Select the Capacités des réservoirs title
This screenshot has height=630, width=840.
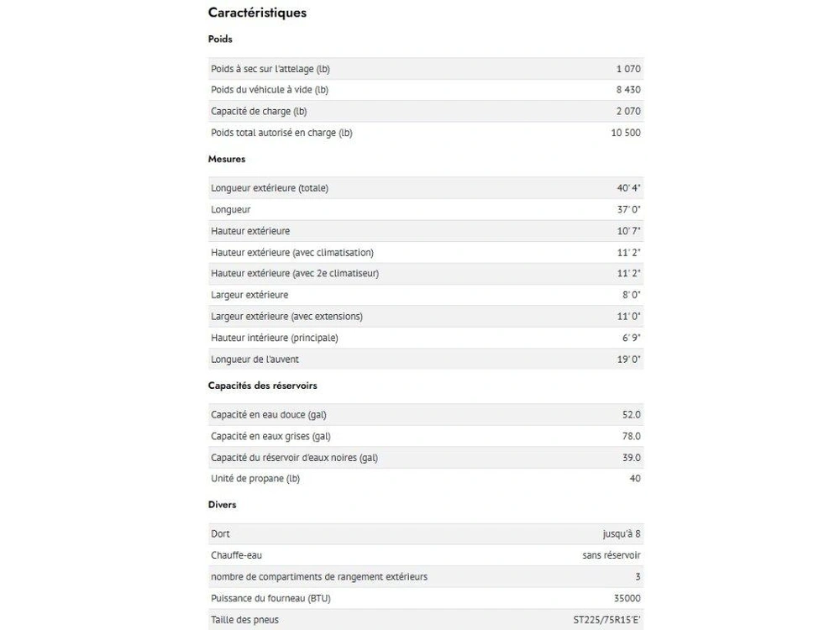coord(262,386)
